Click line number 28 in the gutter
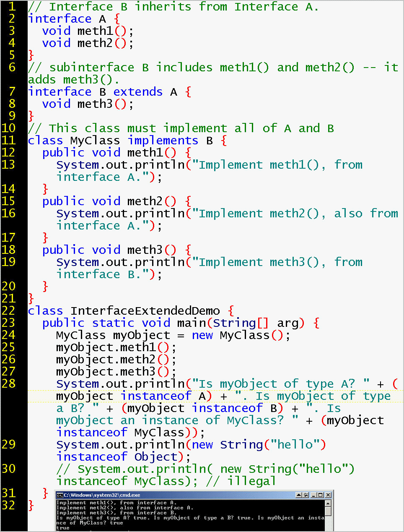404x532 pixels. 8,384
